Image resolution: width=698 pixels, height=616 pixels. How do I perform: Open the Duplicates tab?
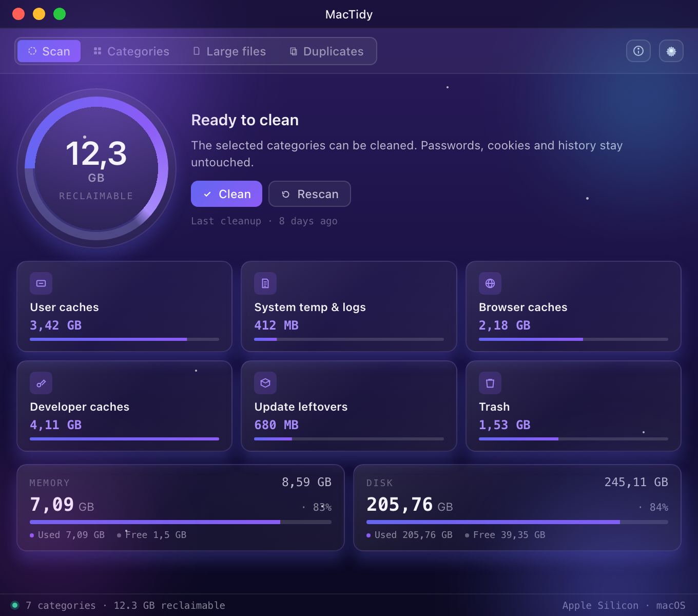(x=327, y=51)
